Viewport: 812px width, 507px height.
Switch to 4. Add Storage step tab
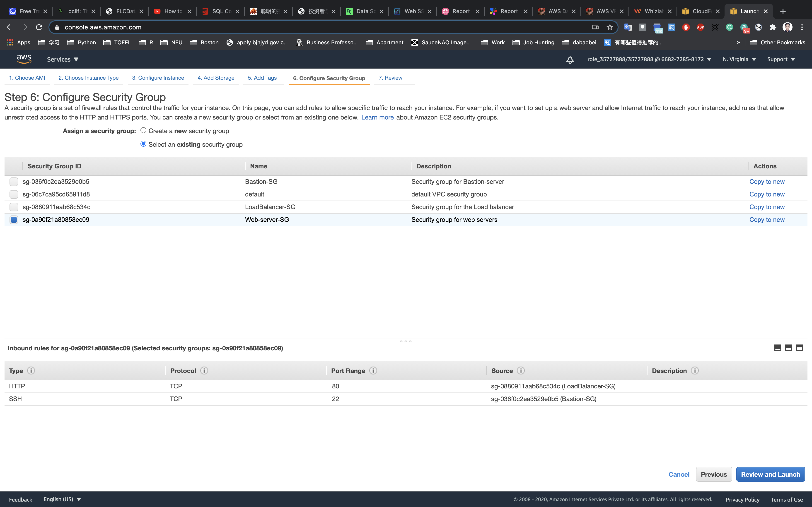pos(216,78)
